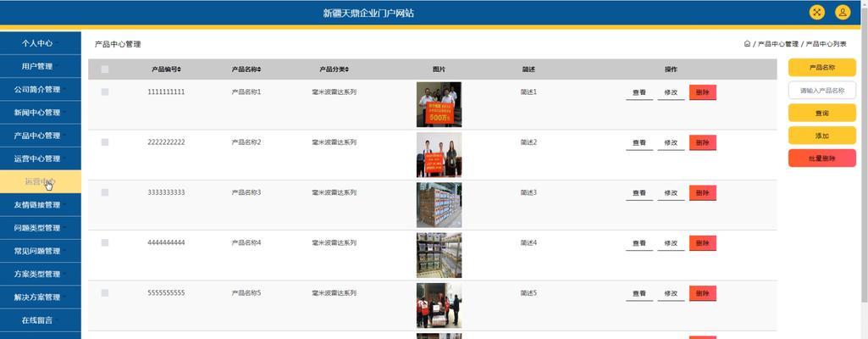868x339 pixels.
Task: Expand 产品中心管理 sidebar menu
Action: [41, 135]
